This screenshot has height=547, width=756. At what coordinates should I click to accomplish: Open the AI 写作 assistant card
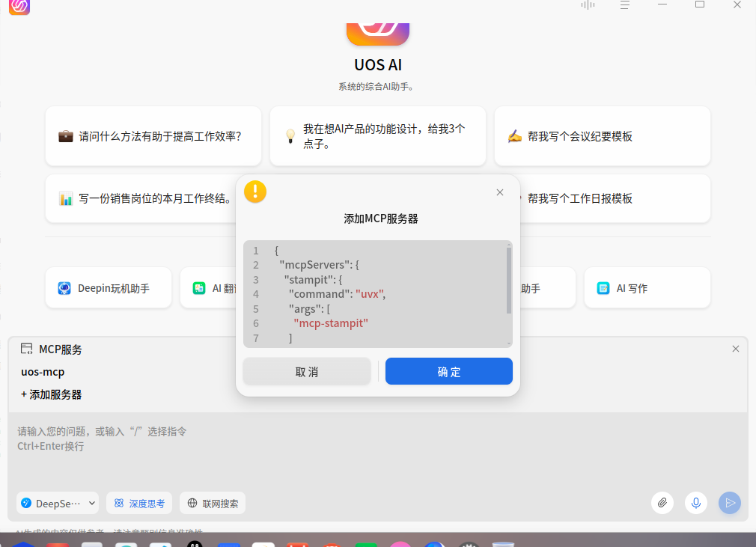coord(647,288)
